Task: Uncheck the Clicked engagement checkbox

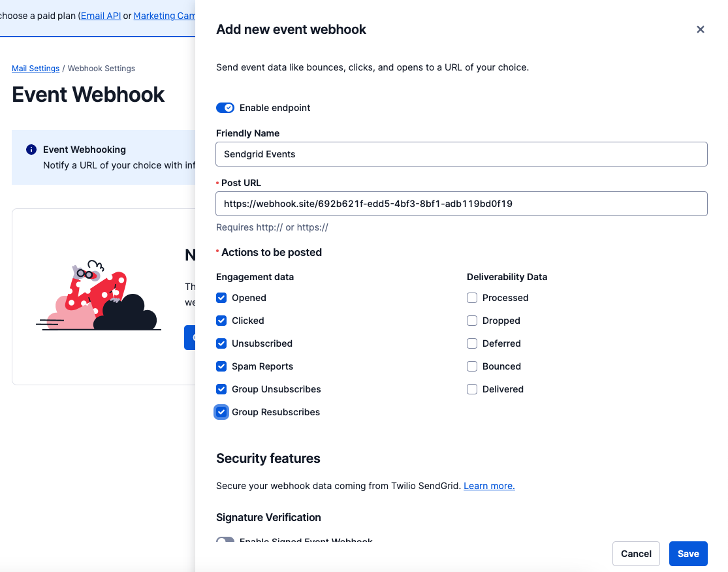Action: coord(221,321)
